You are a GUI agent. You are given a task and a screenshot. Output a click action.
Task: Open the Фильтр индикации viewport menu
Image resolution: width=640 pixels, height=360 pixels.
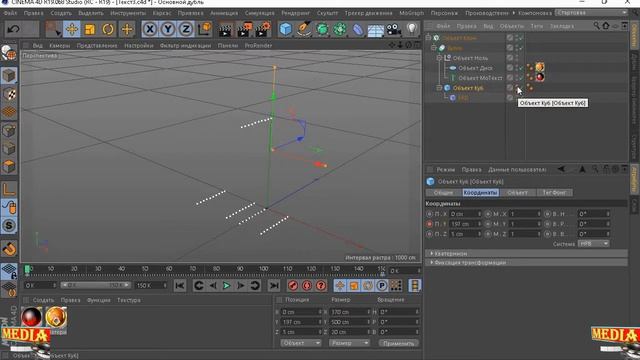[x=185, y=46]
